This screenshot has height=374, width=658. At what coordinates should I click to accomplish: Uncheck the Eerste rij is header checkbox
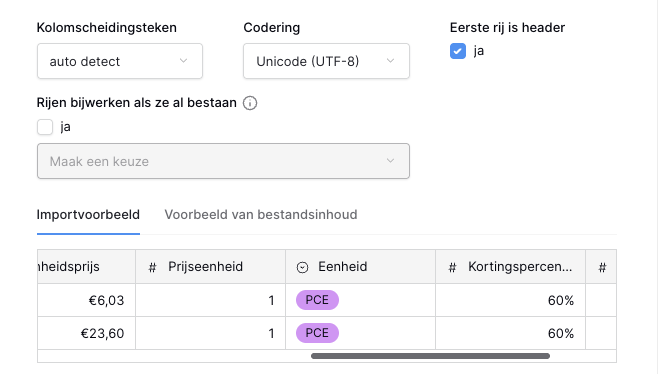(x=458, y=51)
